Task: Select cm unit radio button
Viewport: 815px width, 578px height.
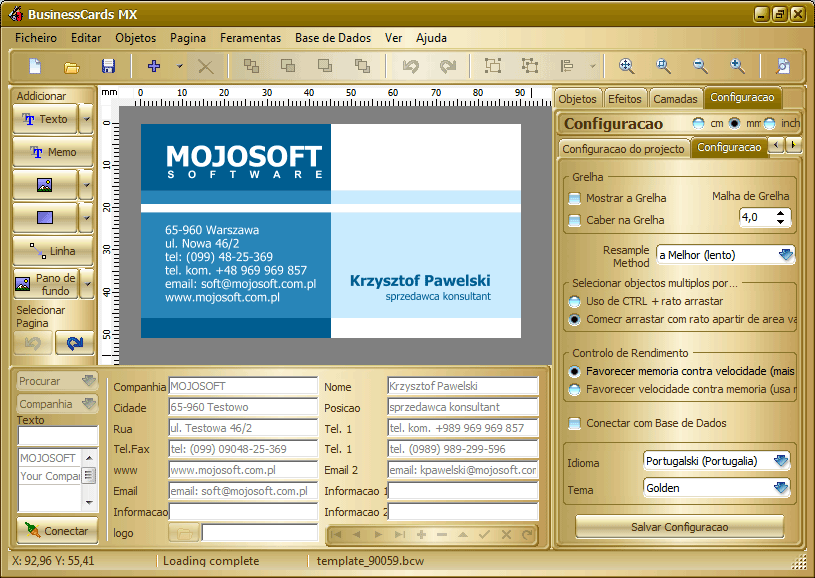Action: coord(698,123)
